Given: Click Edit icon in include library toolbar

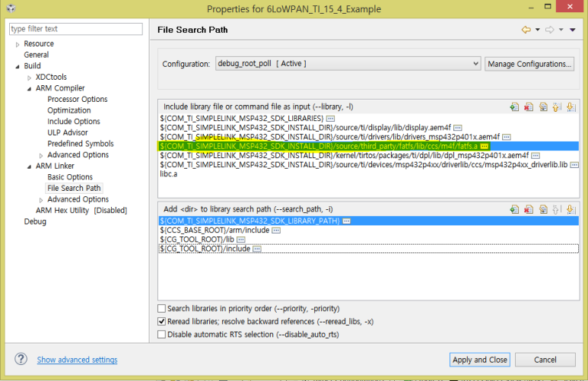Looking at the screenshot, I should pos(542,108).
